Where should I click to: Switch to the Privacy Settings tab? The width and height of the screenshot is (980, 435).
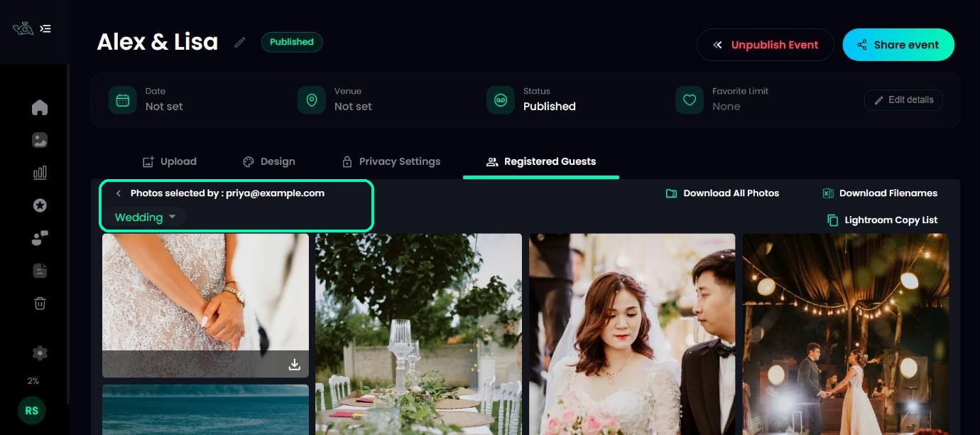click(391, 161)
